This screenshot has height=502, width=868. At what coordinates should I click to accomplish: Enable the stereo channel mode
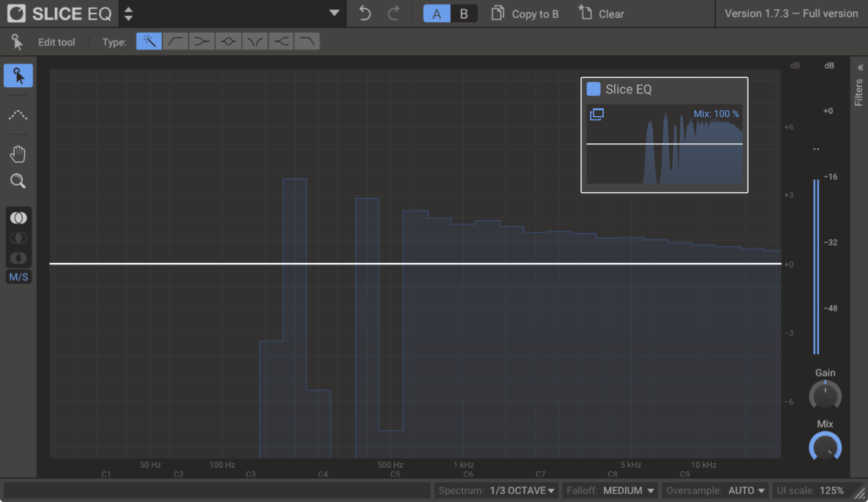click(18, 218)
